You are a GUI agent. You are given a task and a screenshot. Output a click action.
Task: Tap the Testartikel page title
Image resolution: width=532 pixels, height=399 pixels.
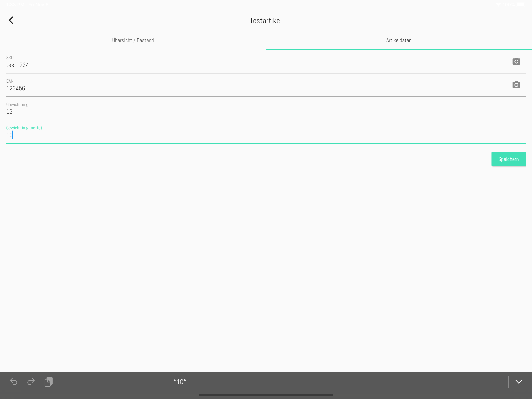[266, 21]
